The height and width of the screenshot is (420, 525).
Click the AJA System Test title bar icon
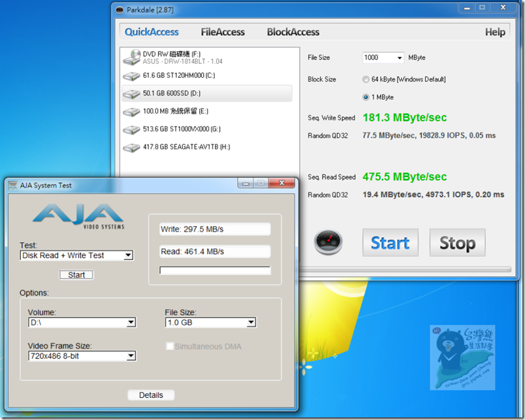(12, 186)
